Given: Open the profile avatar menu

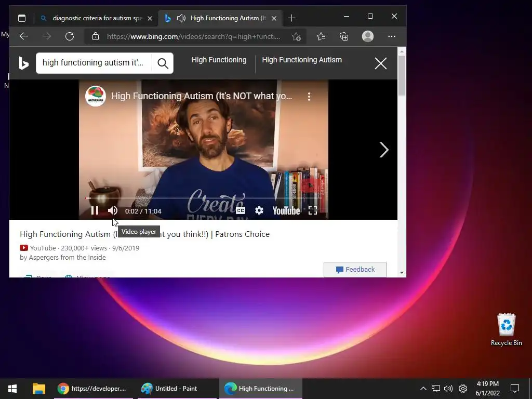Looking at the screenshot, I should point(368,36).
